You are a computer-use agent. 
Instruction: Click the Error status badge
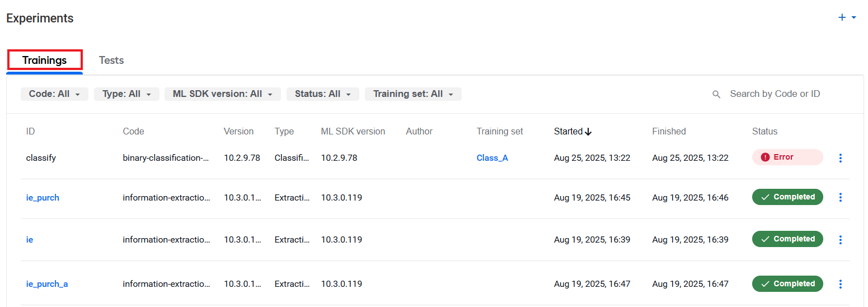coord(787,157)
